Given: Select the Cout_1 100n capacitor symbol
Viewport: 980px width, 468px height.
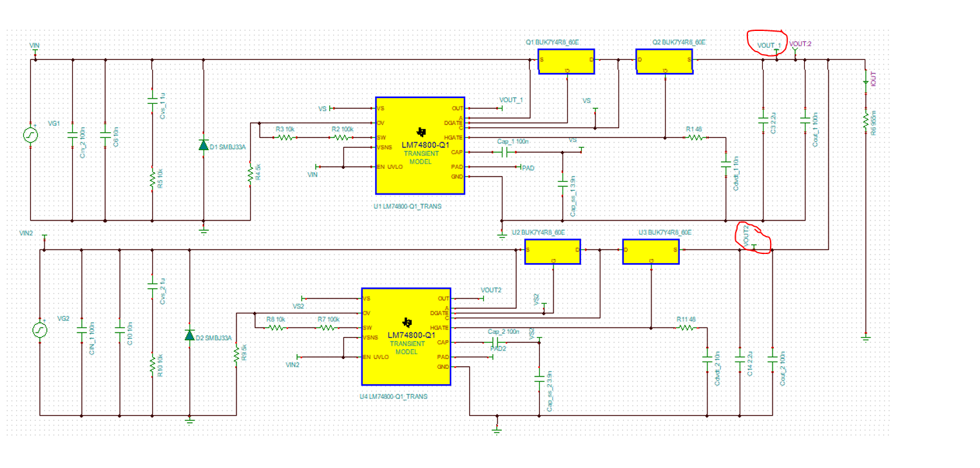Looking at the screenshot, I should click(805, 119).
